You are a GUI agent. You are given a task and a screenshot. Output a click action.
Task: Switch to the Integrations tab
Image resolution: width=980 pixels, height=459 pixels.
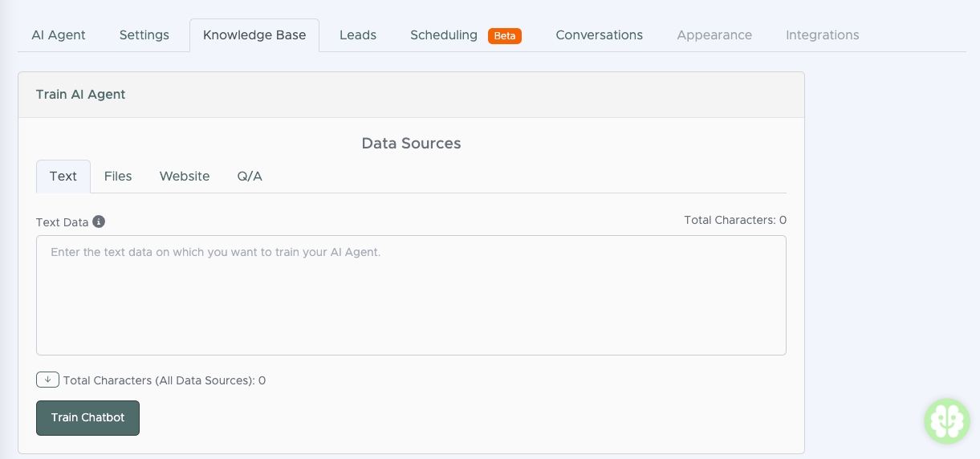click(822, 35)
